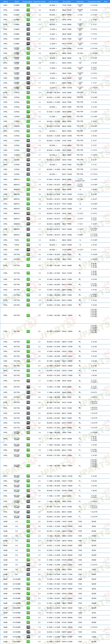Click PB icon in SAAB 9-5 KOMBI B308E row
This screenshot has width=110, height=644.
28,622
